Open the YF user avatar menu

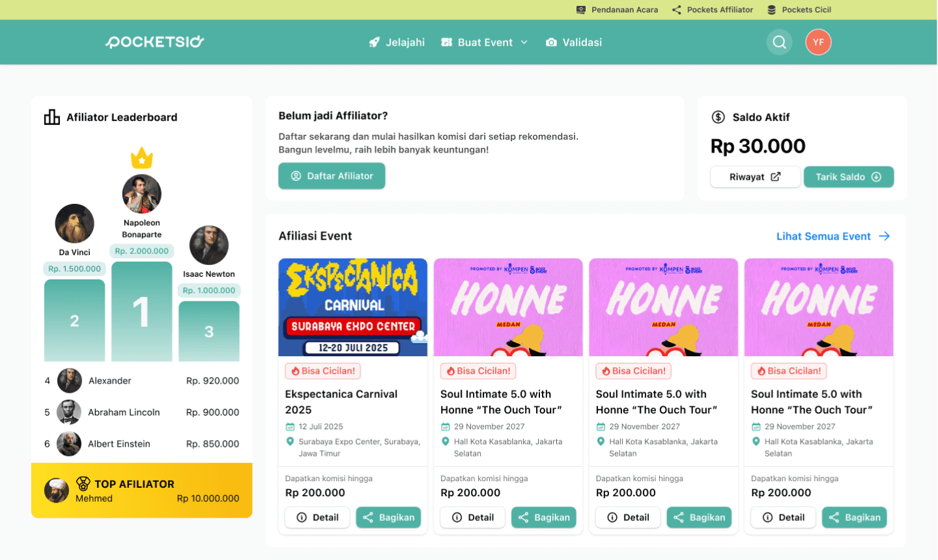pyautogui.click(x=818, y=42)
